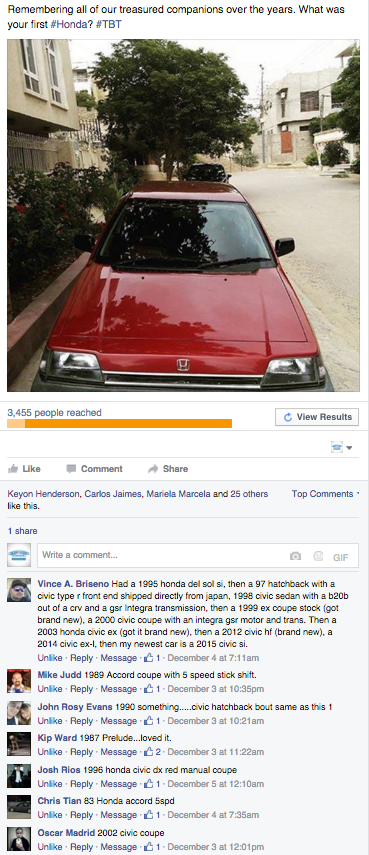Screen dimensions: 369x855
Task: Open the emoji picker in comment box
Action: (318, 556)
